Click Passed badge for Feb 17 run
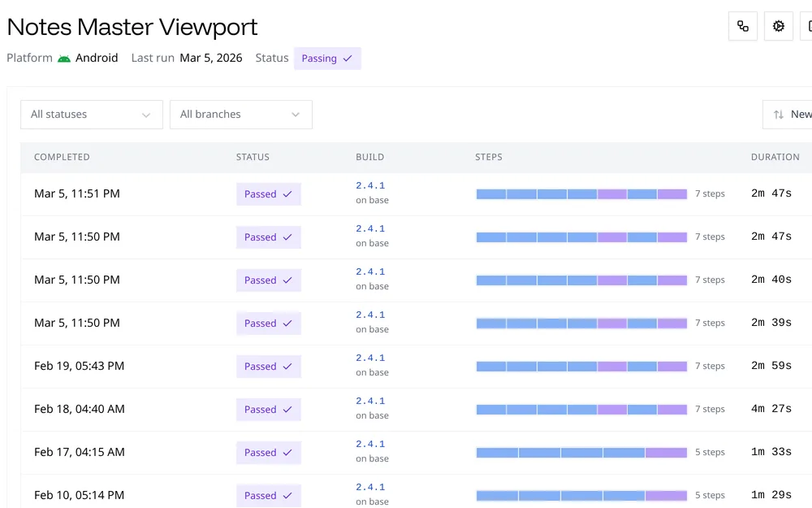 [268, 453]
